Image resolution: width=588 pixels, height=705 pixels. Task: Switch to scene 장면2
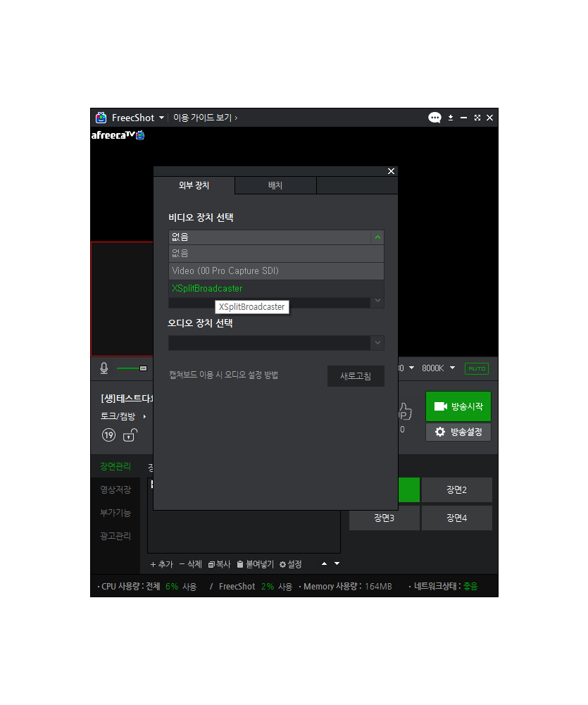(x=456, y=489)
